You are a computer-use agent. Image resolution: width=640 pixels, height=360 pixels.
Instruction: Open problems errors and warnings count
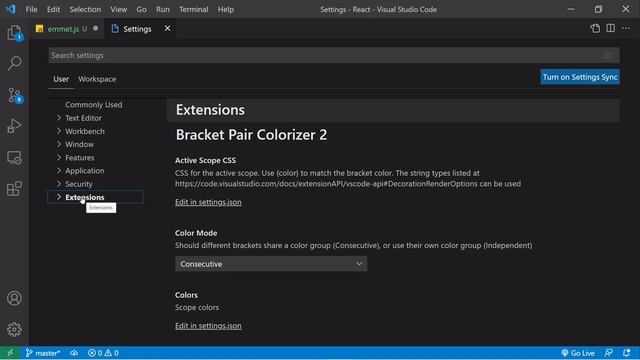coord(103,353)
